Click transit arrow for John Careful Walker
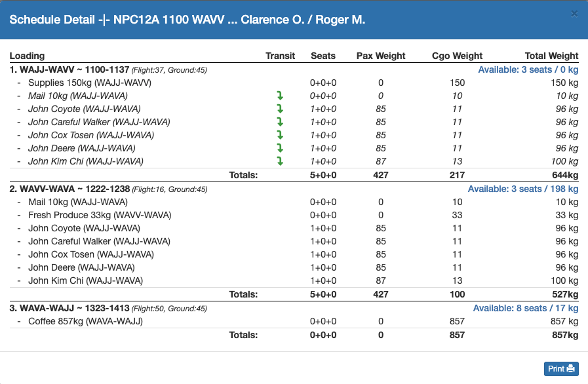Image resolution: width=588 pixels, height=384 pixels. pos(280,123)
